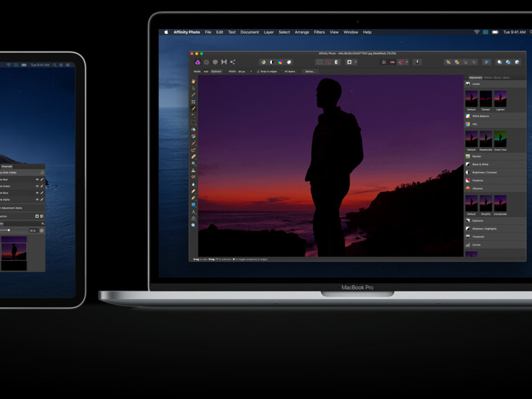Select the Artistic Text tool

point(193,212)
